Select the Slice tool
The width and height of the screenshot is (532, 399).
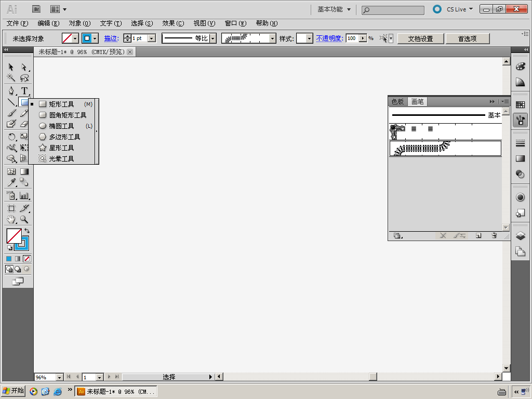pos(24,208)
